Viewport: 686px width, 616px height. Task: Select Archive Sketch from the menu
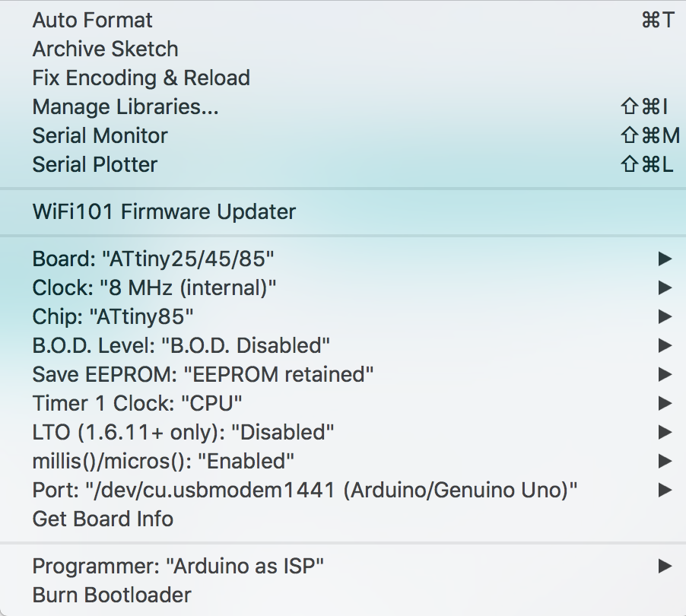tap(105, 49)
